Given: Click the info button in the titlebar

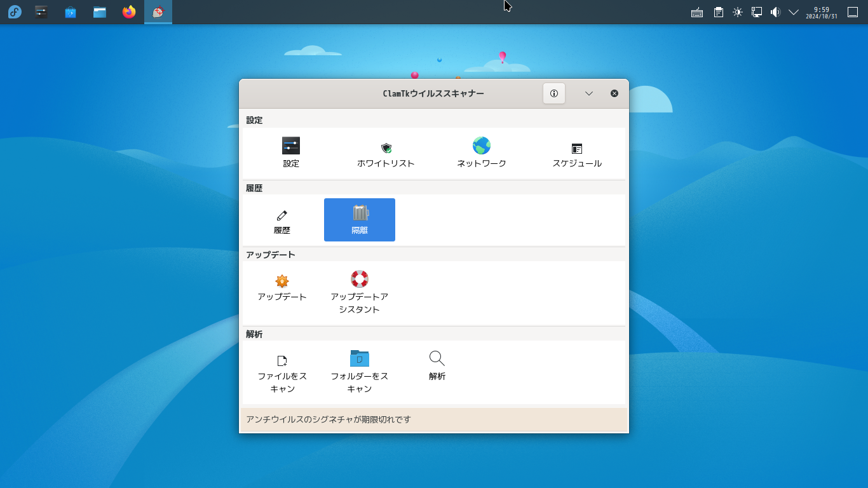Looking at the screenshot, I should pos(553,93).
